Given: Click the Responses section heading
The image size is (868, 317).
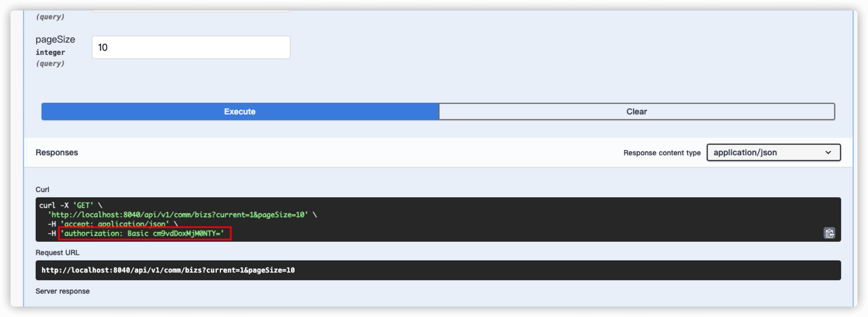Looking at the screenshot, I should pyautogui.click(x=57, y=152).
